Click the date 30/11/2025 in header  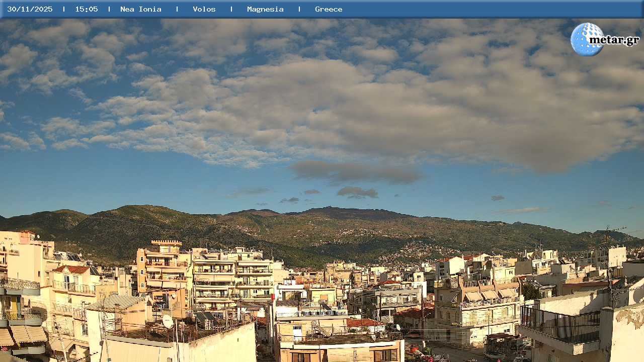(x=30, y=9)
